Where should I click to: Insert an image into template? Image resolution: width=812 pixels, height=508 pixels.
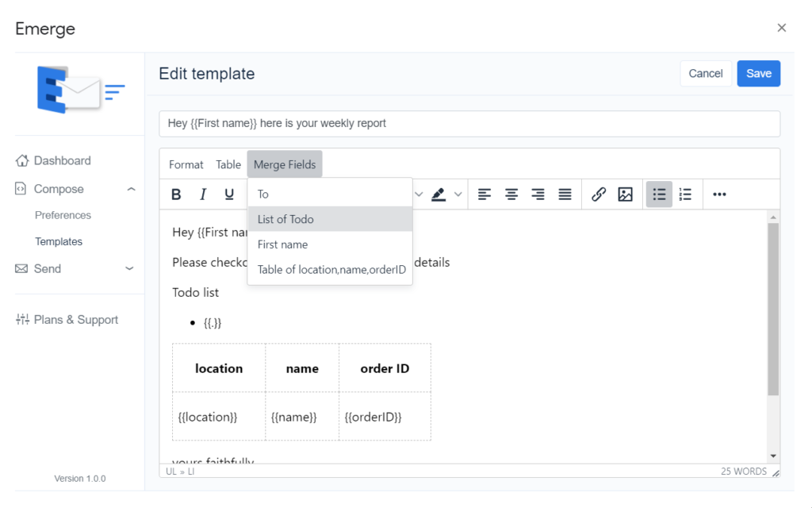coord(625,194)
